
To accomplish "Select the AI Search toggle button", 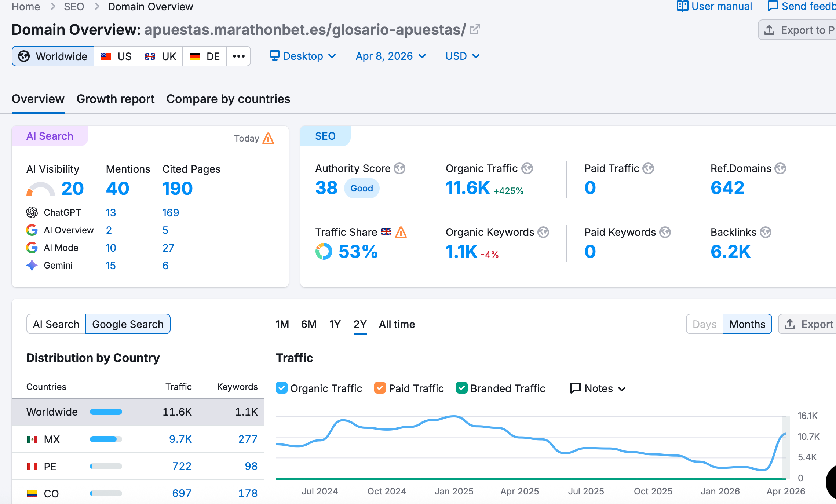I will point(56,324).
